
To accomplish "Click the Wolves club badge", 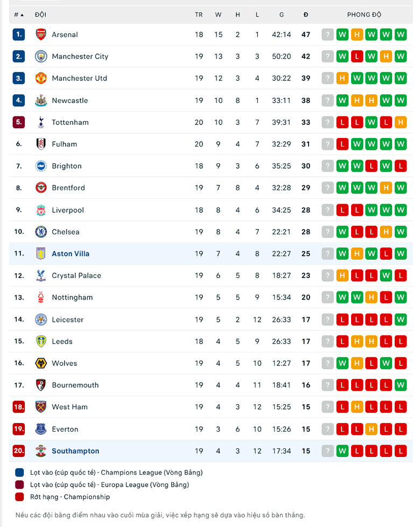I will [x=42, y=363].
